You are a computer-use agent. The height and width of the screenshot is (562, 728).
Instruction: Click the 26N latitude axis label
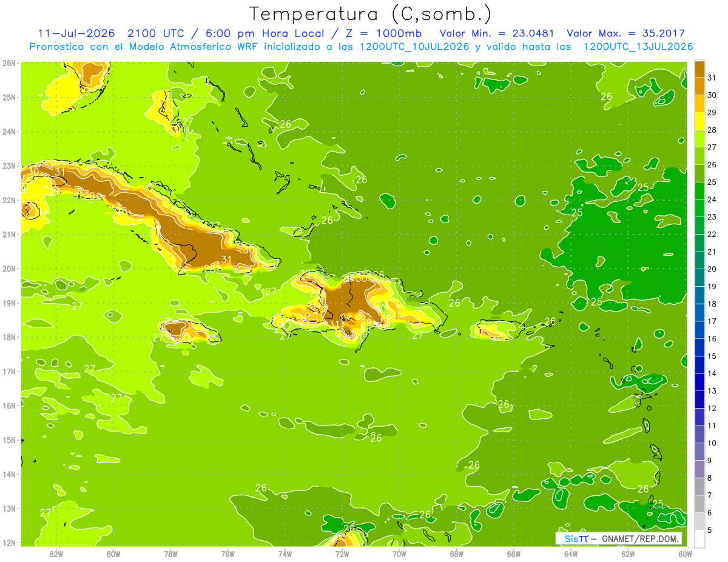click(8, 63)
